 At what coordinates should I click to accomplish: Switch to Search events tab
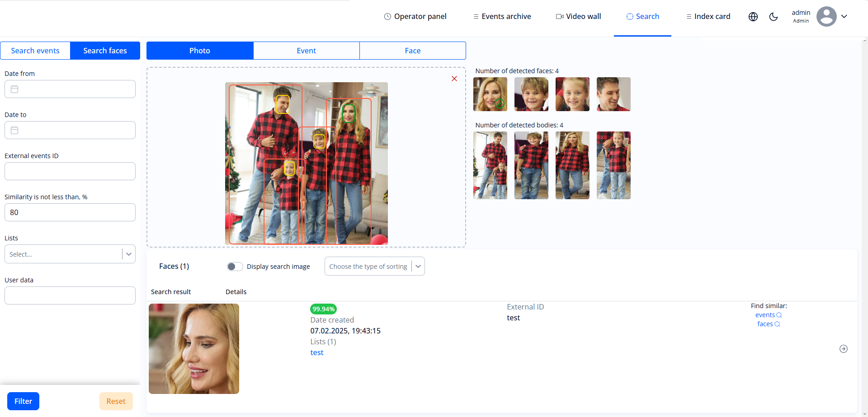coord(35,51)
